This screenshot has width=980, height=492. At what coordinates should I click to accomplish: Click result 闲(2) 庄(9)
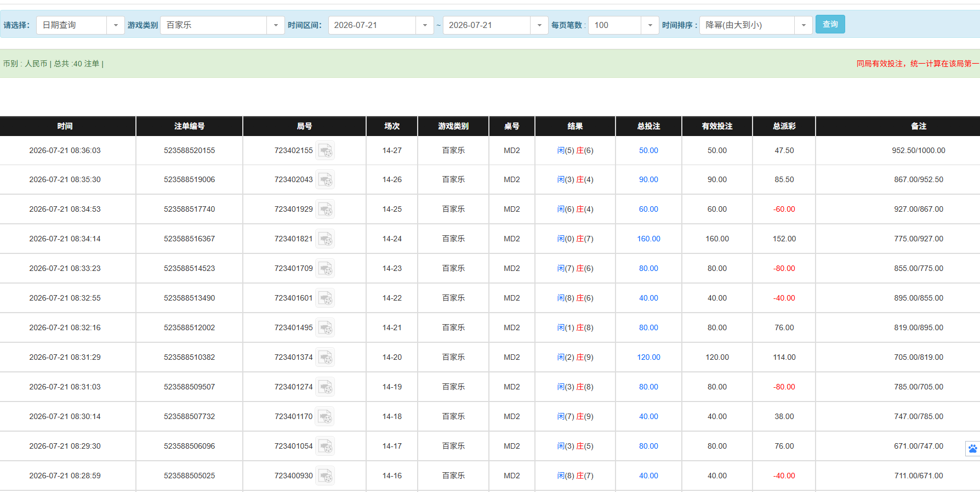[x=575, y=357]
